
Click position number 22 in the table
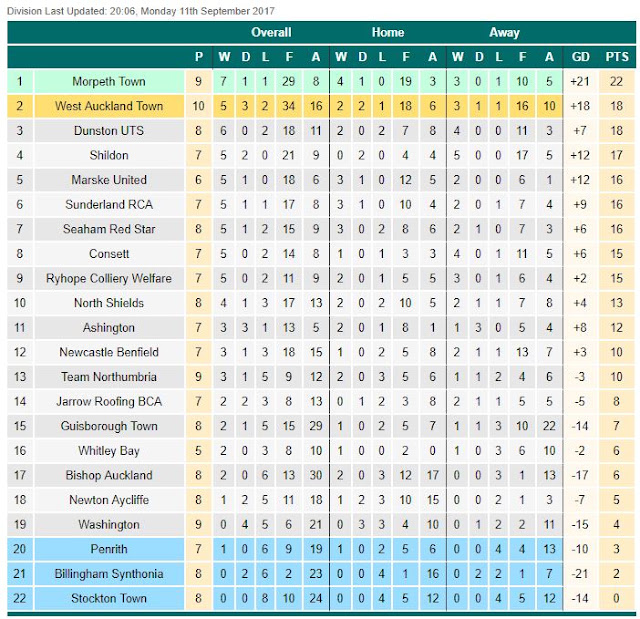click(20, 598)
